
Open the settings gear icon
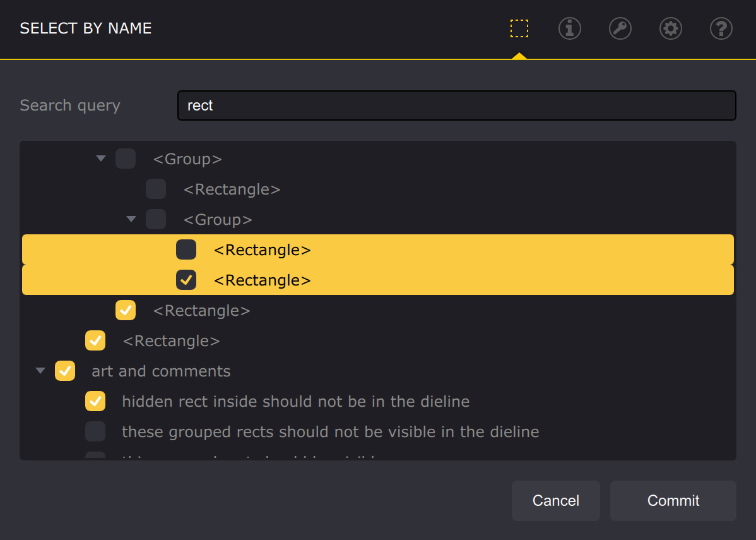670,28
